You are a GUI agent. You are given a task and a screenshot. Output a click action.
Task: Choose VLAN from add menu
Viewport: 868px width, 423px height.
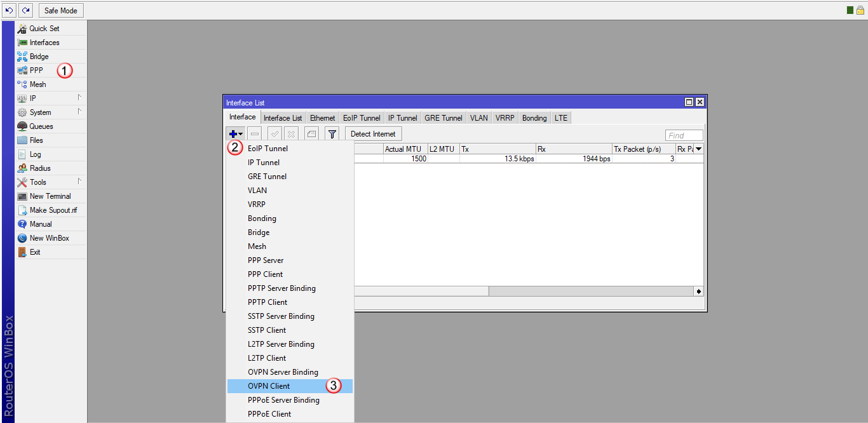click(290, 191)
